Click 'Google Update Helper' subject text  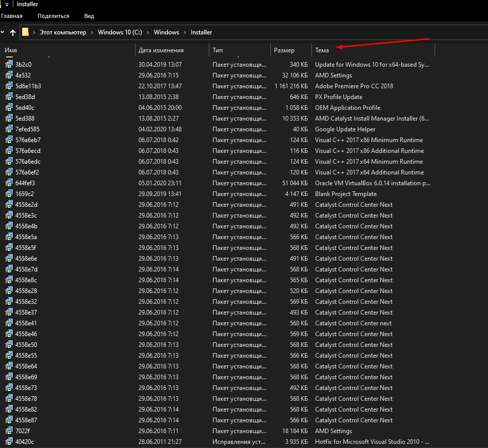[345, 129]
